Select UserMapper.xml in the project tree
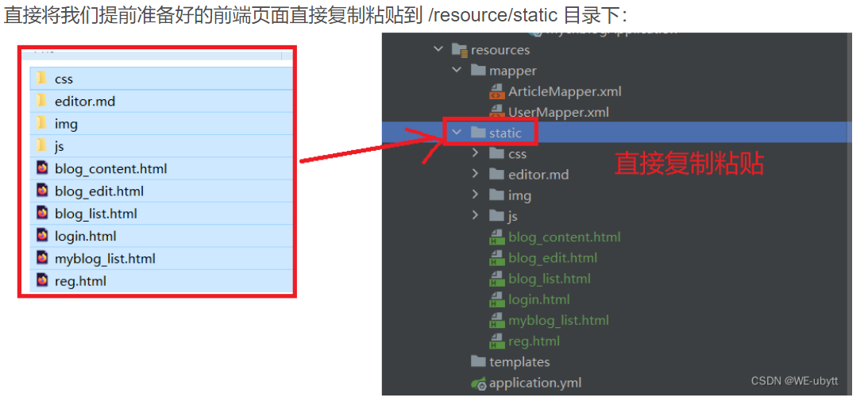This screenshot has height=409, width=868. tap(558, 113)
